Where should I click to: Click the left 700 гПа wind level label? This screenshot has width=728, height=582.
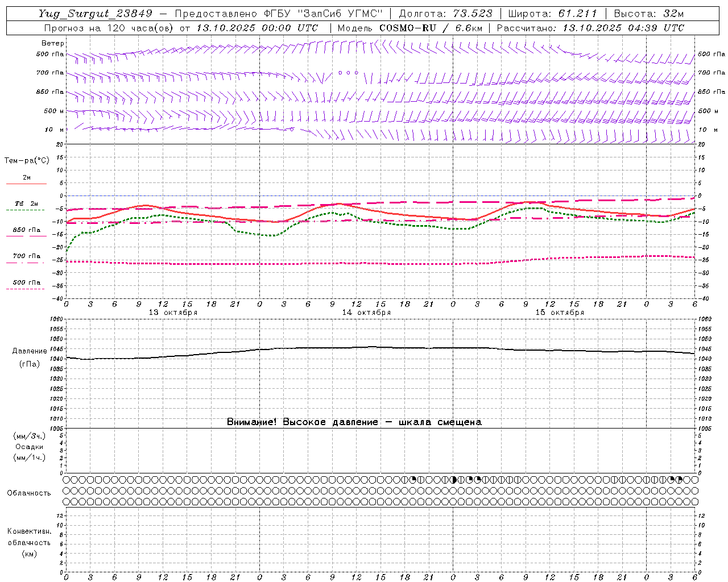pyautogui.click(x=50, y=73)
